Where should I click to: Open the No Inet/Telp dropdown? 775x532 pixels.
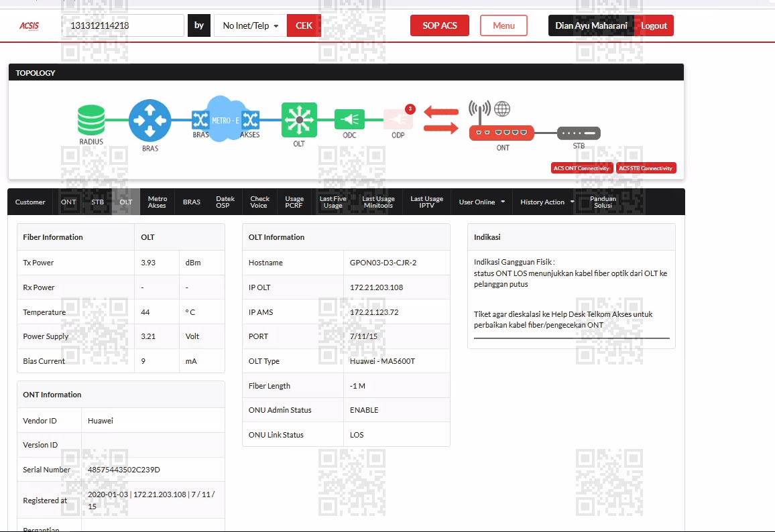click(x=250, y=25)
